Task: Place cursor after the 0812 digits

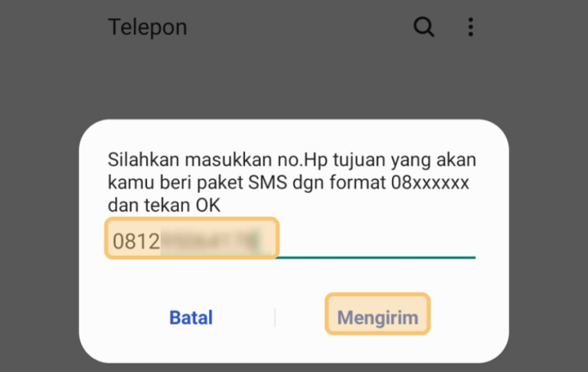Action: click(161, 241)
